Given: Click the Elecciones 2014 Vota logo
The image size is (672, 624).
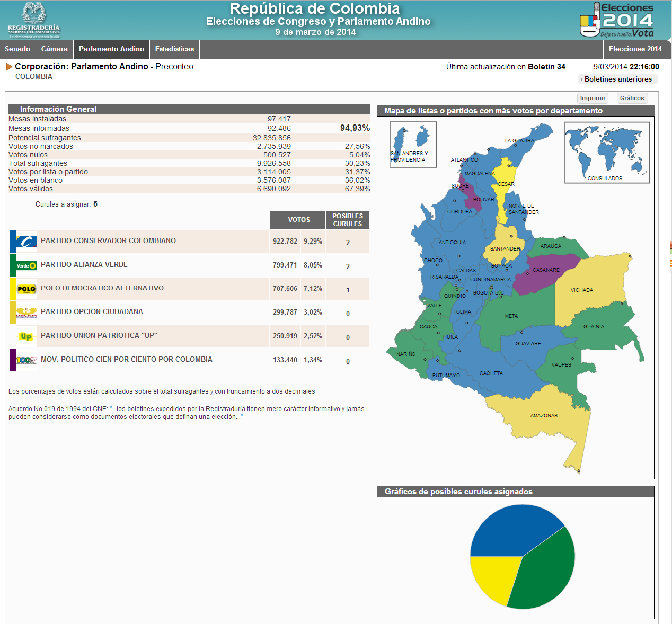Looking at the screenshot, I should point(616,20).
